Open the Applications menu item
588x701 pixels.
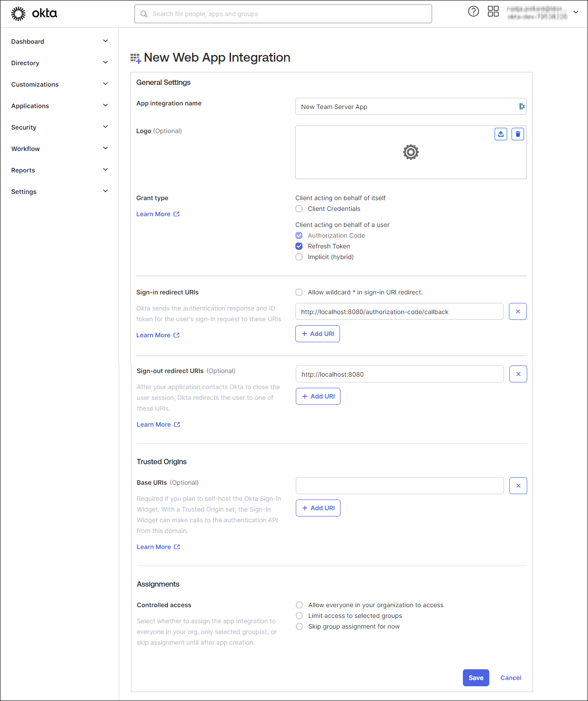30,106
